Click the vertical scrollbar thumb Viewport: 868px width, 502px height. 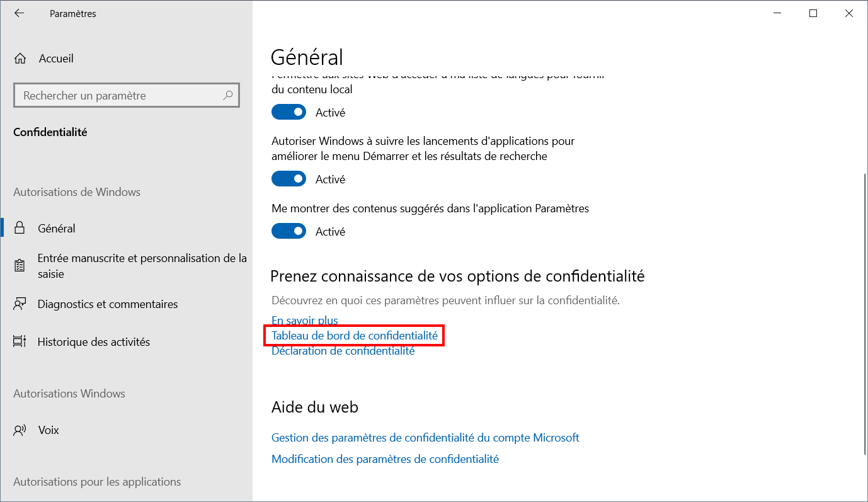point(862,313)
